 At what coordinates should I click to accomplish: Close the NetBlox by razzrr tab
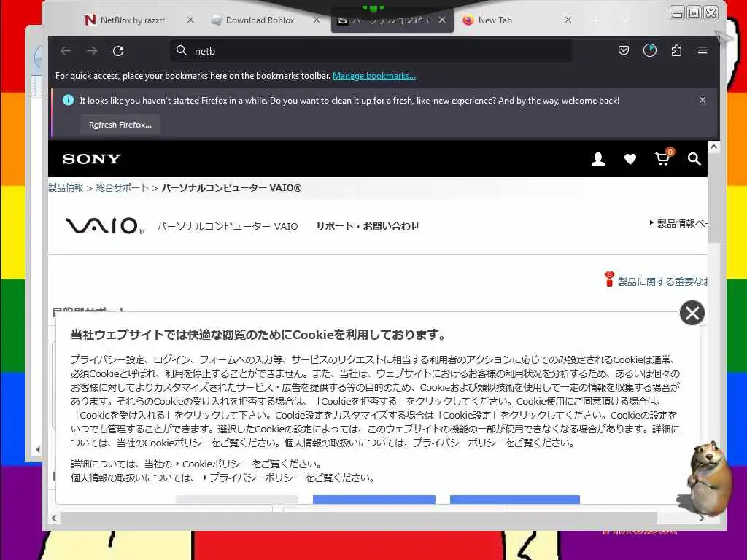[190, 20]
